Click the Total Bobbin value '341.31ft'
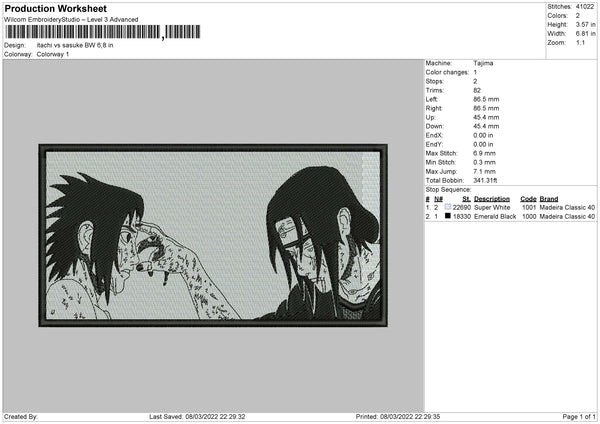The height and width of the screenshot is (424, 600). 485,180
